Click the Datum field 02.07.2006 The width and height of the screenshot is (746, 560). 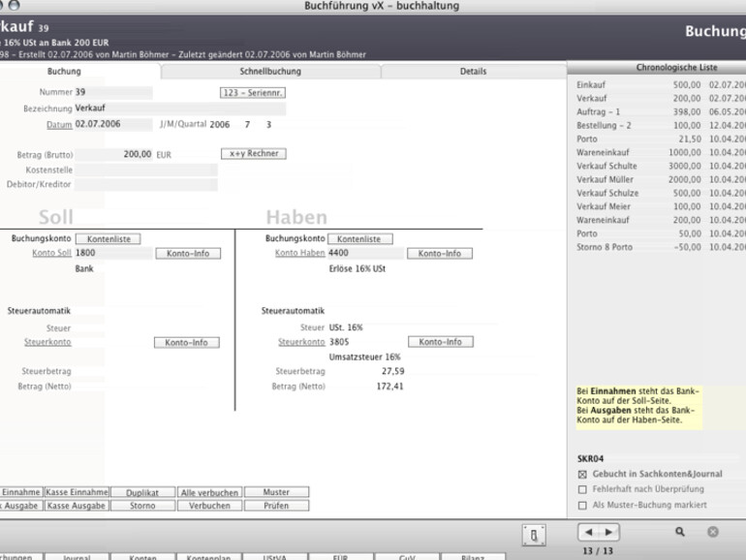[113, 124]
